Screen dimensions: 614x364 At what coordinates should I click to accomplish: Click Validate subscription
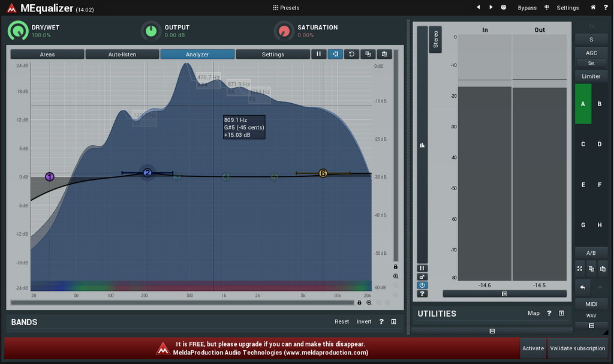(x=577, y=348)
